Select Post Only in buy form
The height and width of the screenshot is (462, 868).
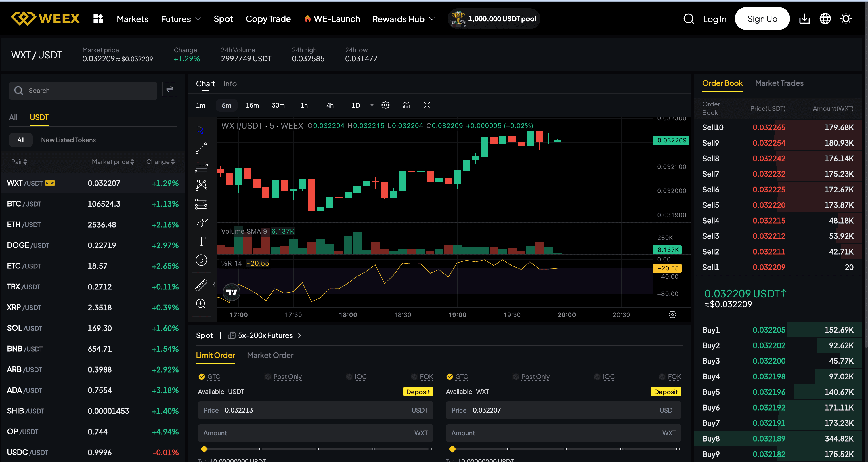click(283, 376)
